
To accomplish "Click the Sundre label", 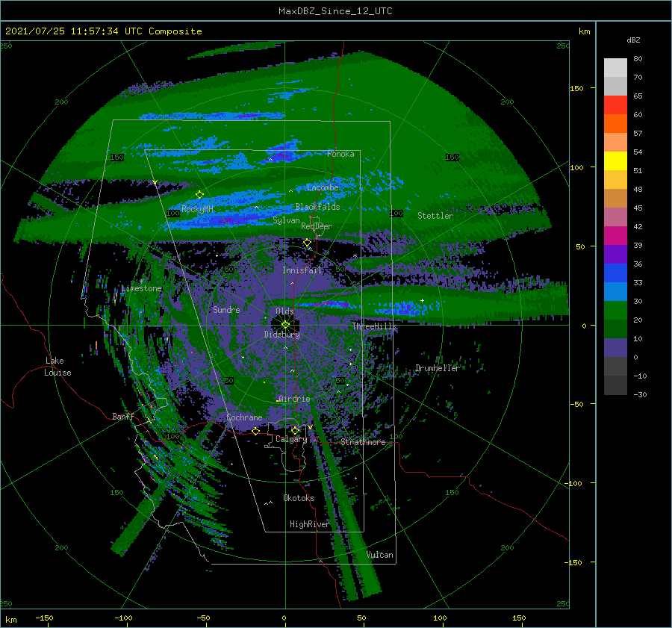I will click(226, 309).
